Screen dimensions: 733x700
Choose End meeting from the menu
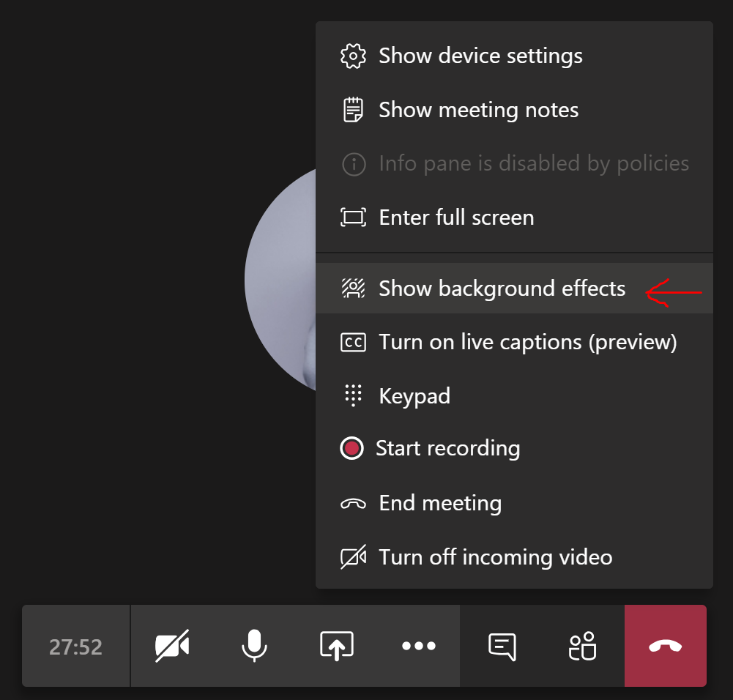tap(514, 503)
